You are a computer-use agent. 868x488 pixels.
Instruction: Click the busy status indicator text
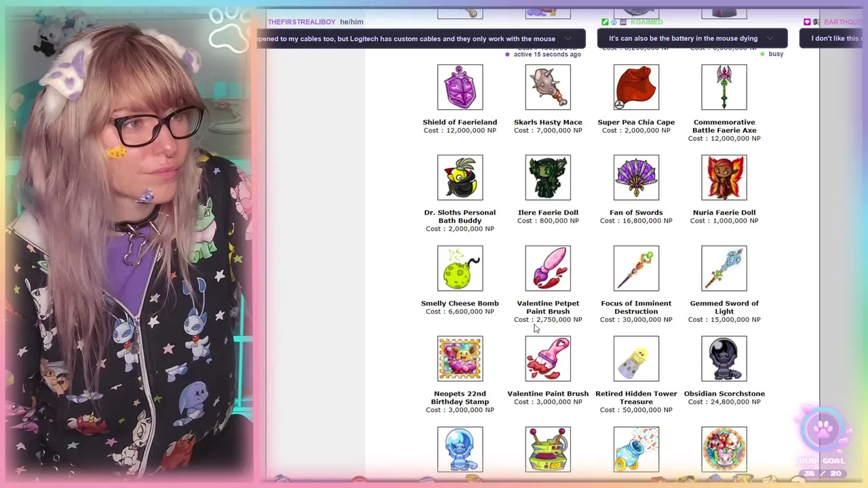(776, 54)
